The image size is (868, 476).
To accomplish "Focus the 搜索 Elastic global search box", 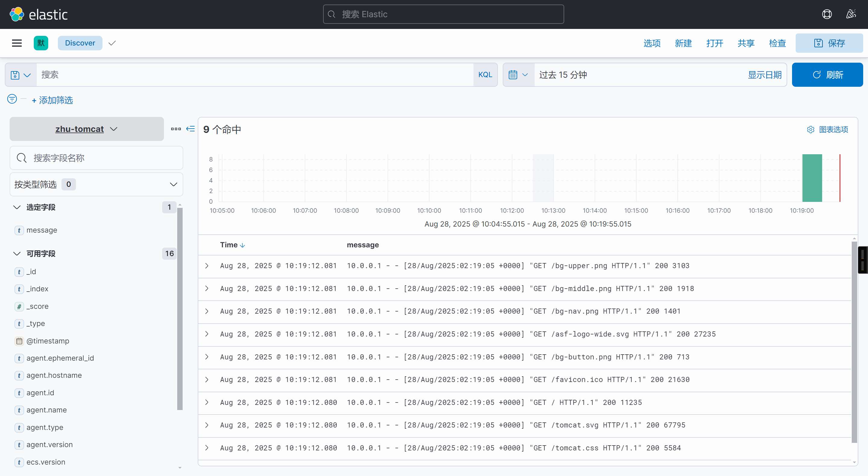I will [x=443, y=14].
